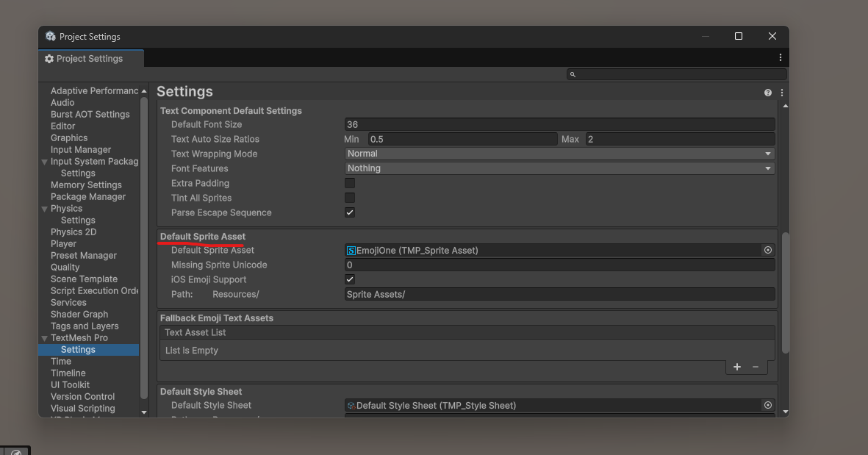Click the Default Style Sheet object field
This screenshot has height=455, width=868.
tap(559, 405)
